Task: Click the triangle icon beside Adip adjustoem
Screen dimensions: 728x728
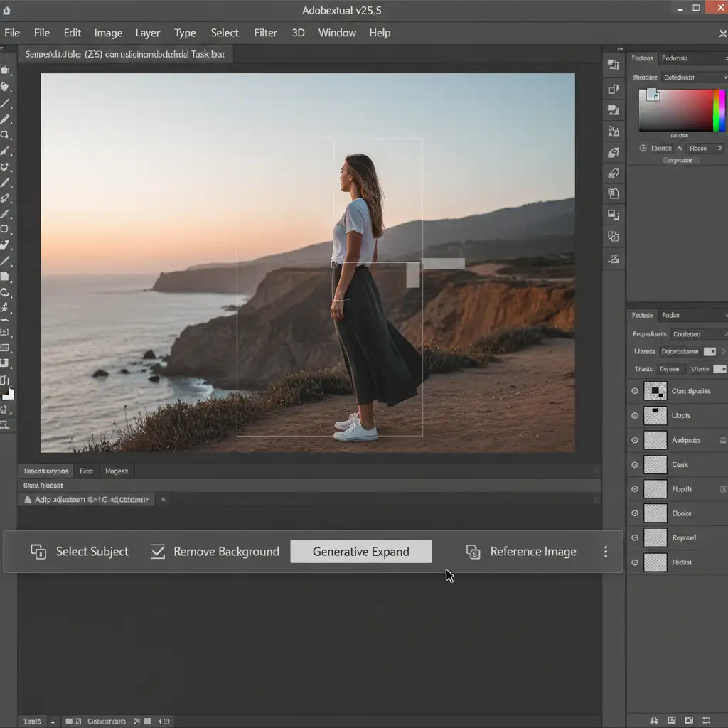Action: [28, 500]
